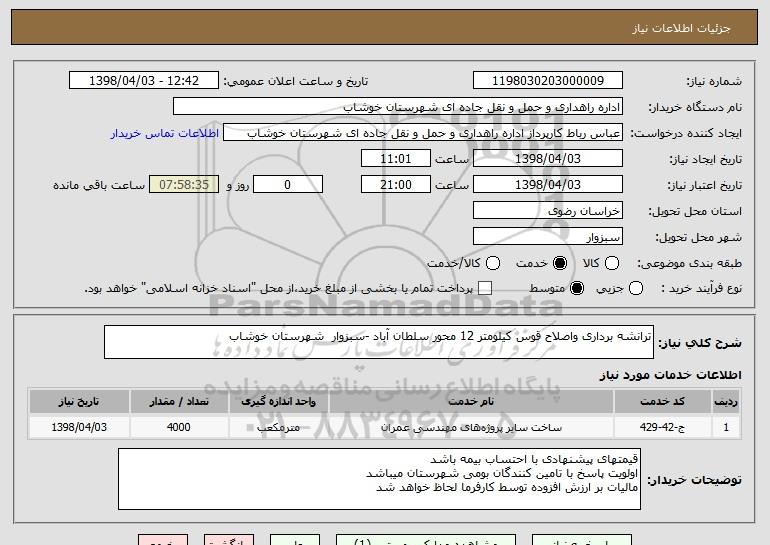Click the ساخت سایر پروژه‌های مهندسی عمران cell
The height and width of the screenshot is (545, 770).
tap(471, 427)
